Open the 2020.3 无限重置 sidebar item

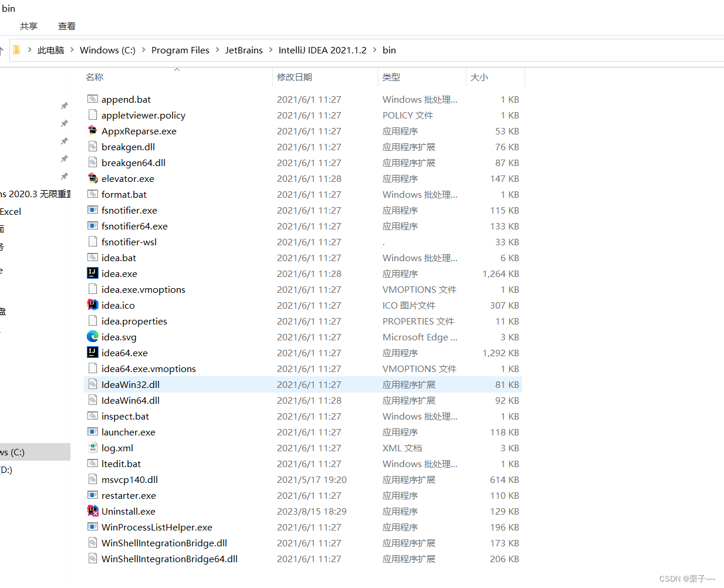[x=35, y=194]
